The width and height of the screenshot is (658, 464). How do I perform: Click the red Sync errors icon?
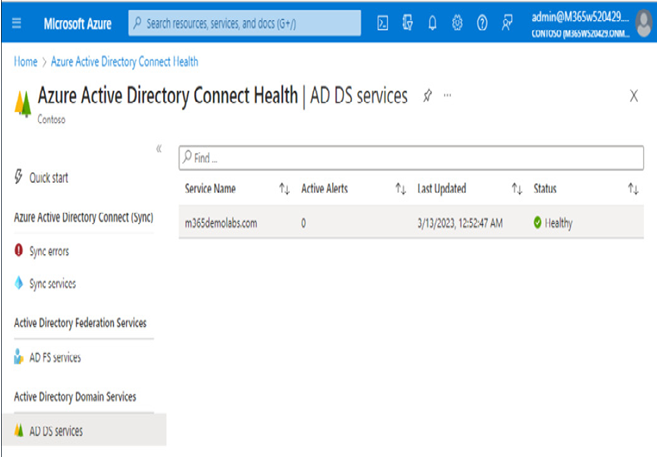(x=18, y=250)
